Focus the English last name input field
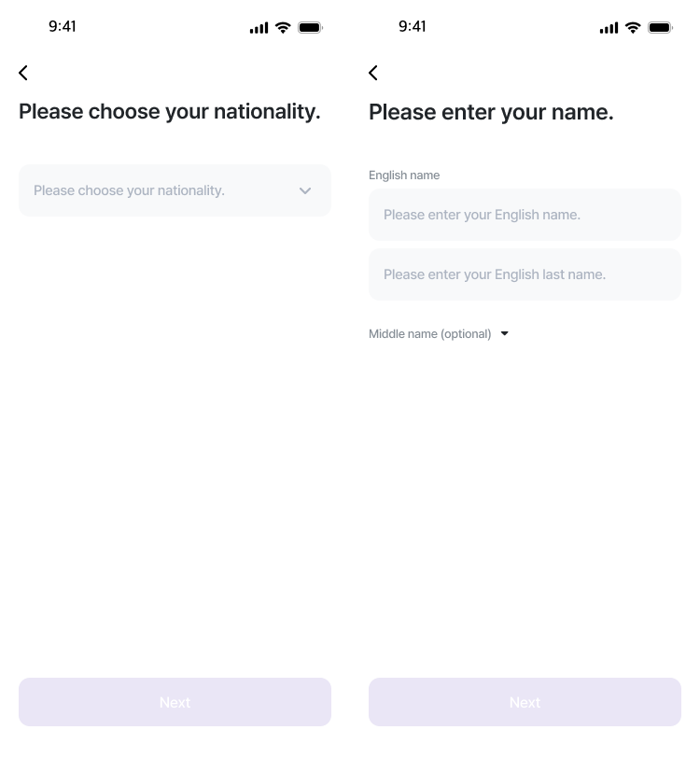700x758 pixels. (x=525, y=274)
